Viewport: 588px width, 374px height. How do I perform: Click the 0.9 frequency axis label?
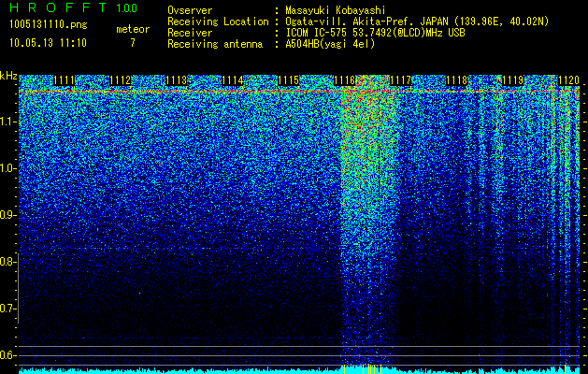point(7,215)
